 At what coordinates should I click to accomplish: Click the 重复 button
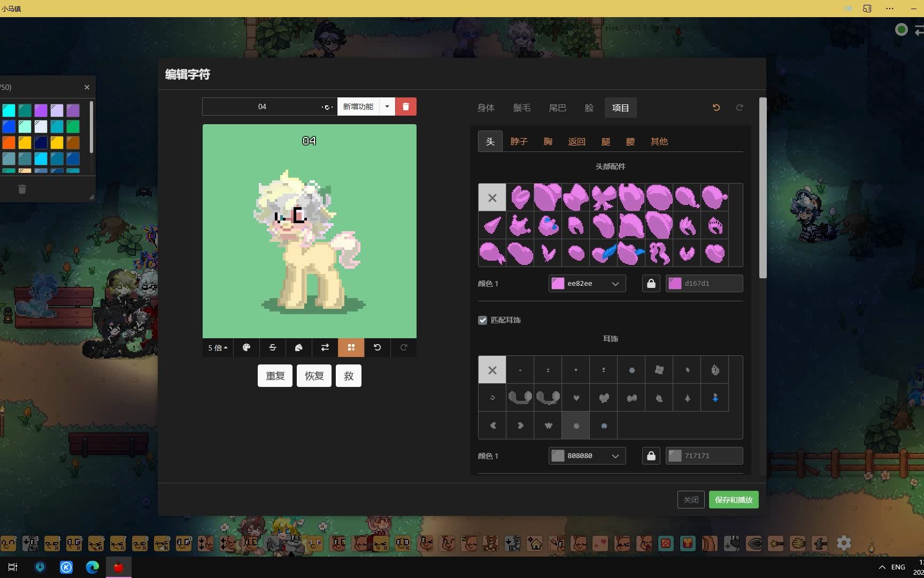pyautogui.click(x=275, y=376)
